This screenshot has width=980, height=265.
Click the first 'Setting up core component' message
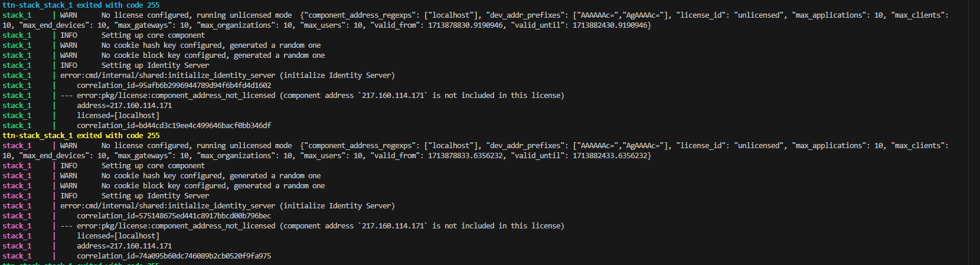coord(153,35)
